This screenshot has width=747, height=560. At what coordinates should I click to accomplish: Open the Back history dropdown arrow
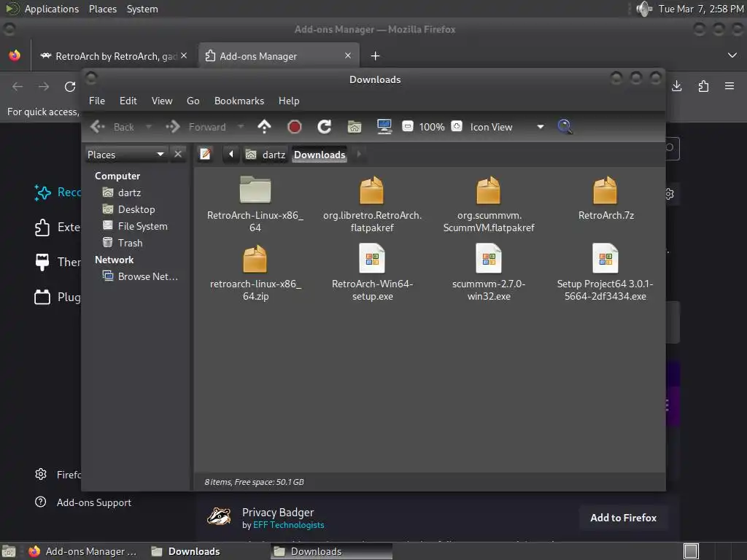(149, 127)
